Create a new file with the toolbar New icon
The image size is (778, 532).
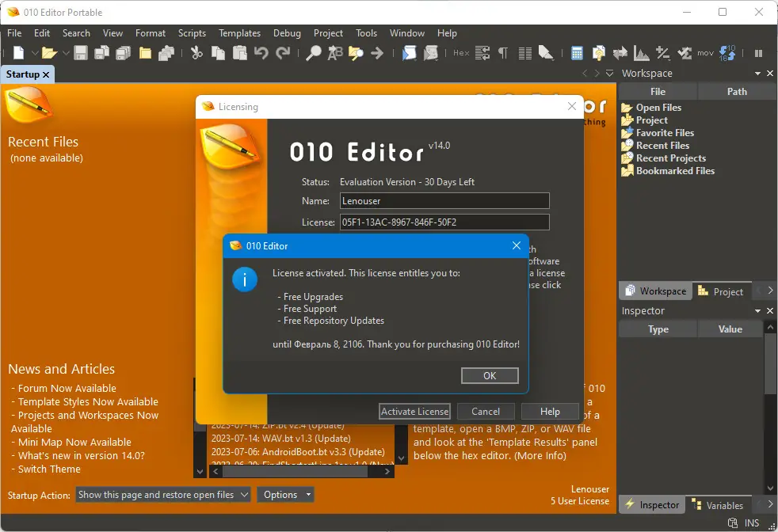[19, 52]
